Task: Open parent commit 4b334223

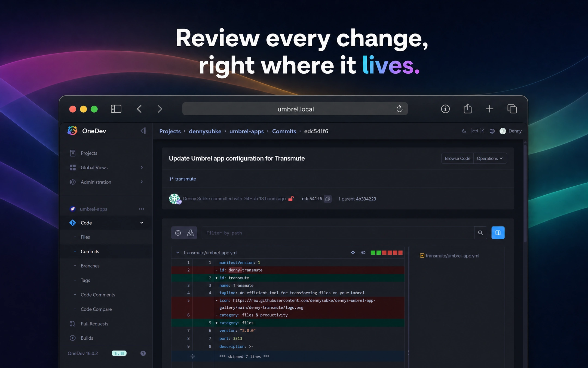Action: point(366,199)
